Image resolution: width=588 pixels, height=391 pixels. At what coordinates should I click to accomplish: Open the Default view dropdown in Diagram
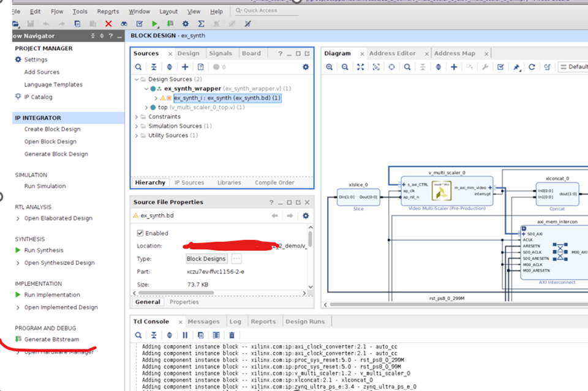coord(573,67)
